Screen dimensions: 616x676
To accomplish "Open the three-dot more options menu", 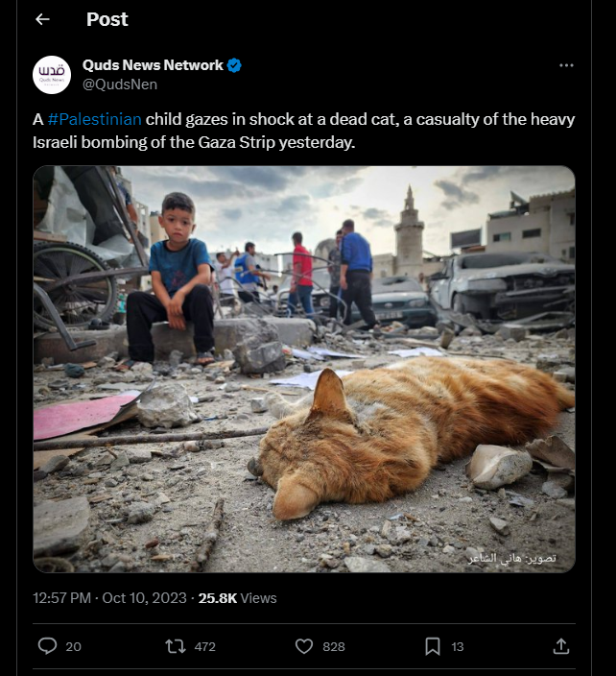I will click(566, 65).
